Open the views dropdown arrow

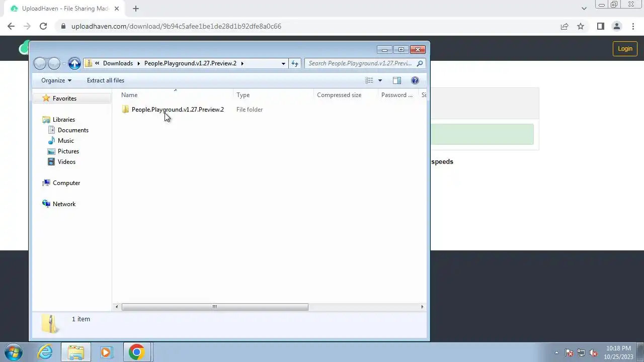point(380,80)
